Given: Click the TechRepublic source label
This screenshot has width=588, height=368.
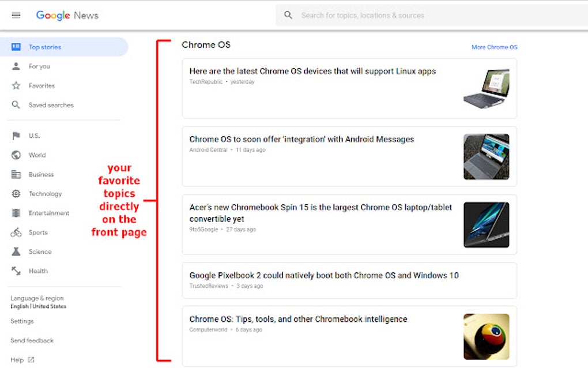Looking at the screenshot, I should [x=206, y=82].
